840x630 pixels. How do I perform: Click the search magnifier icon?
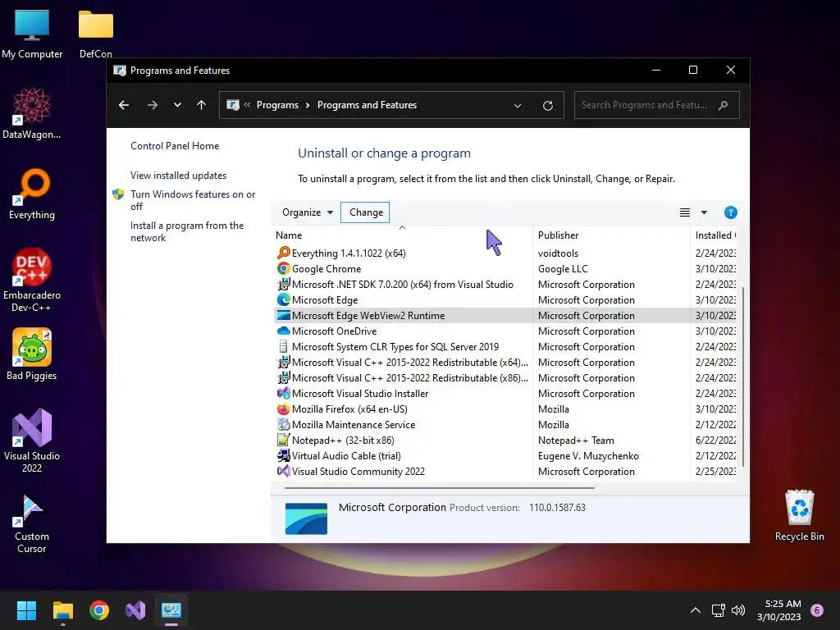click(x=724, y=105)
